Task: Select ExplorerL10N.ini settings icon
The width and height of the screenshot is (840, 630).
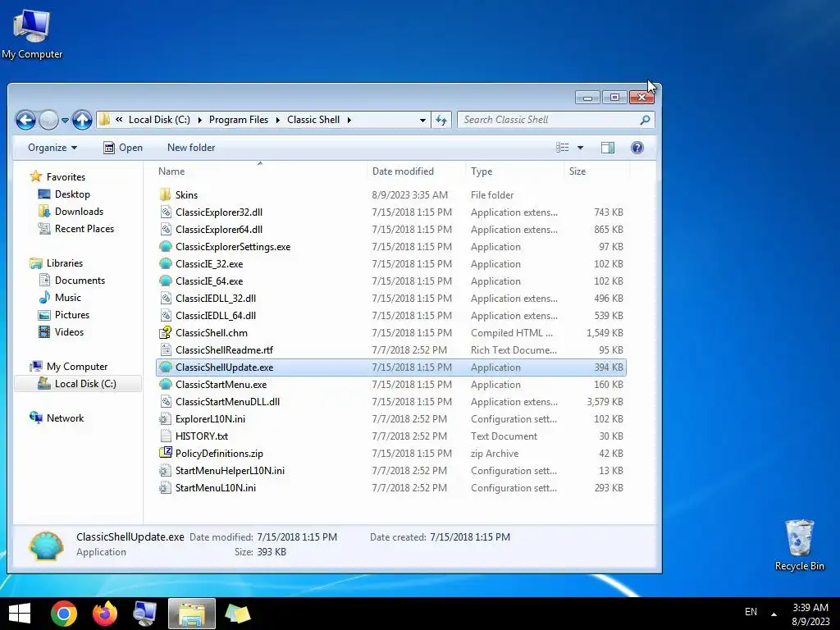Action: tap(166, 419)
